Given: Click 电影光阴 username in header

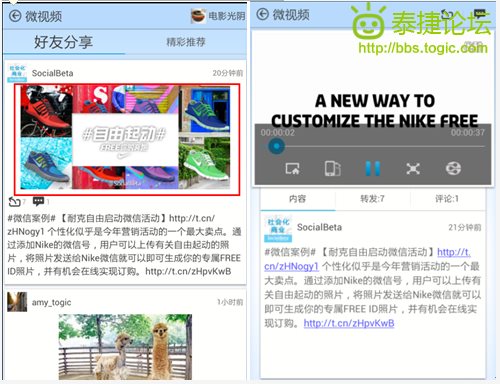Looking at the screenshot, I should pyautogui.click(x=227, y=16).
